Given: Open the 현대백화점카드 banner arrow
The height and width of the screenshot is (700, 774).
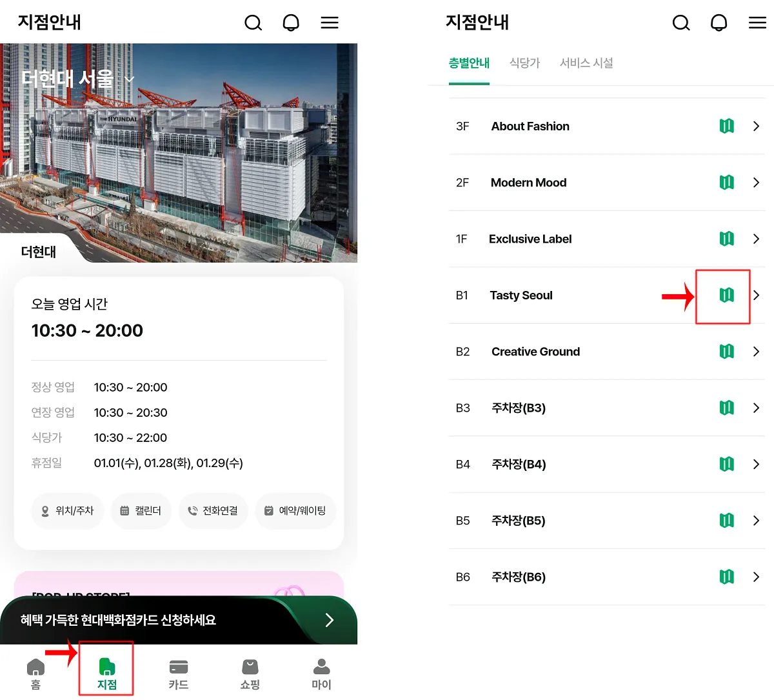Looking at the screenshot, I should click(329, 620).
